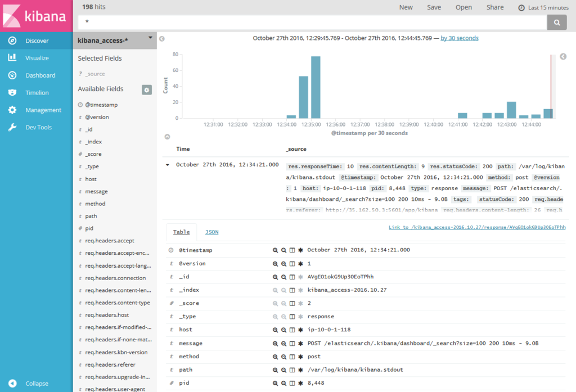Sort by the Time column header
Image resolution: width=576 pixels, height=392 pixels.
(183, 149)
